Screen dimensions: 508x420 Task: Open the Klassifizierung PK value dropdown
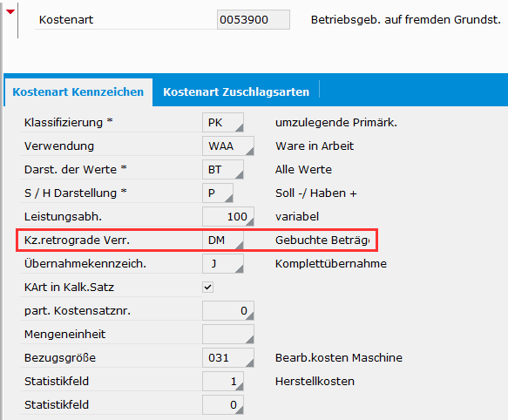pyautogui.click(x=223, y=123)
